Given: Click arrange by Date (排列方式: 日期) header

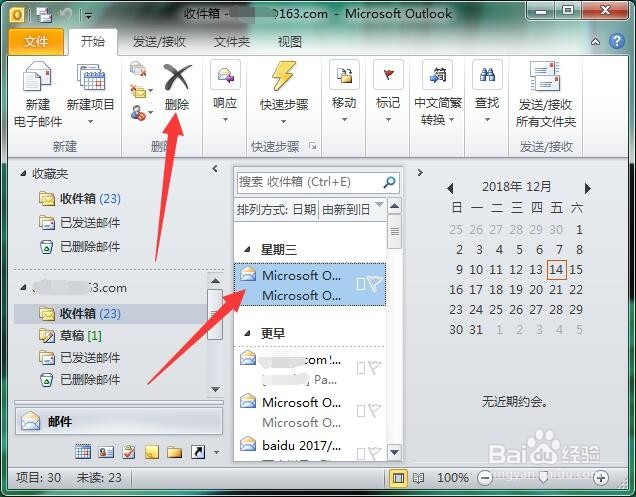Looking at the screenshot, I should coord(277,209).
